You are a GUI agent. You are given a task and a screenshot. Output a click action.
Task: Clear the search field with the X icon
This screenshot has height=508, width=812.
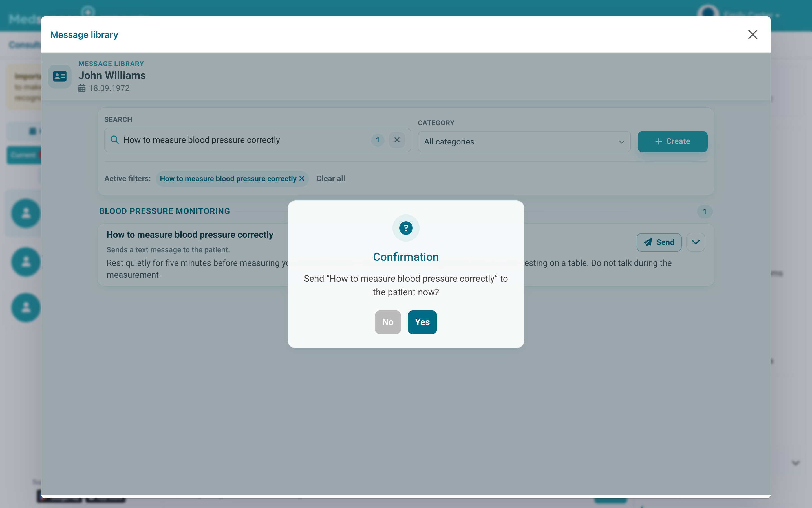397,140
